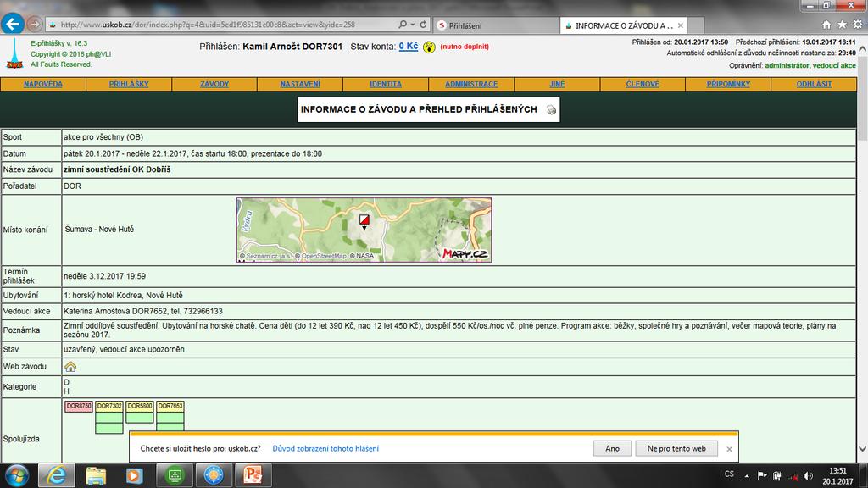Open the browser Home icon
The height and width of the screenshot is (488, 868).
coord(826,25)
